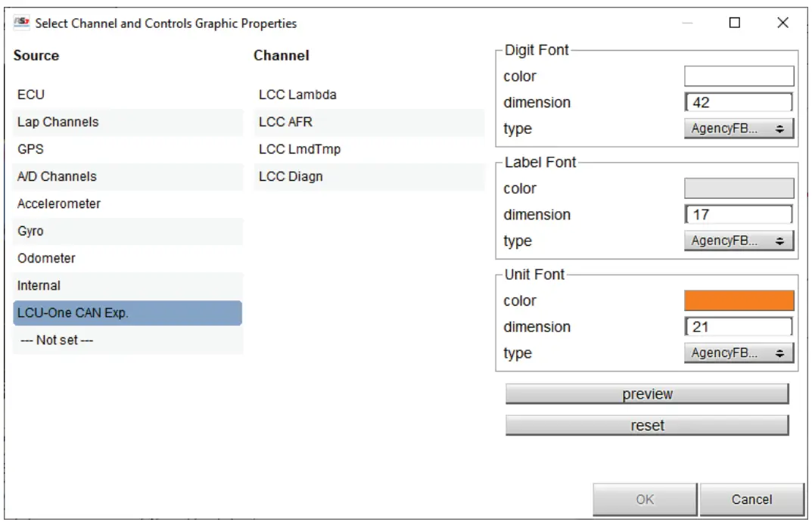Open the Digit Font color picker
Screen dimensions: 812x522
tap(738, 76)
